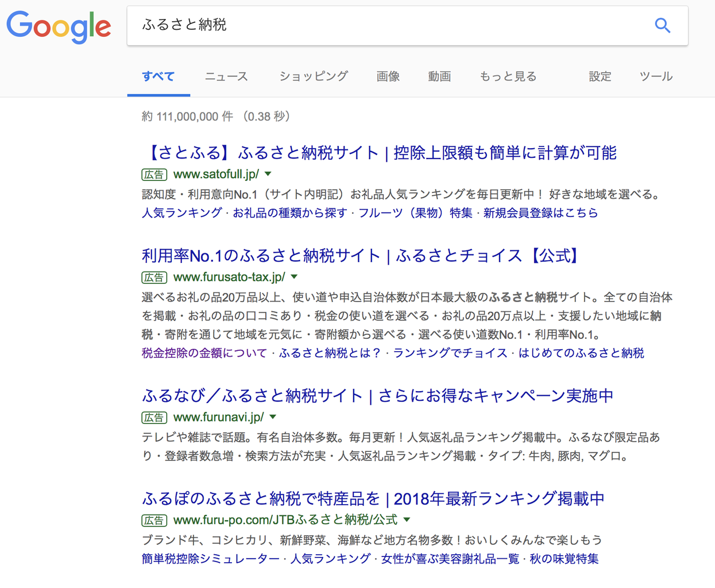Expand dropdown arrow beside www.furunavi.jp
715x588 pixels.
[273, 417]
